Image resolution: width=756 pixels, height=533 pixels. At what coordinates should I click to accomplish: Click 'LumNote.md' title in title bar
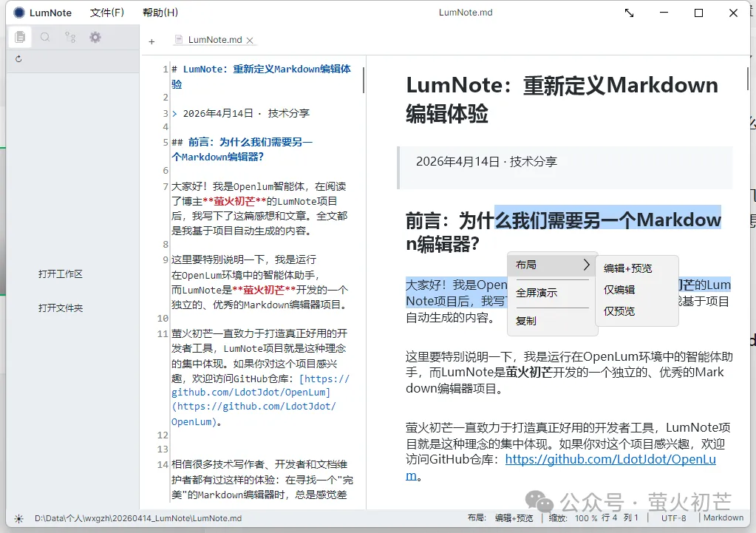(x=466, y=13)
